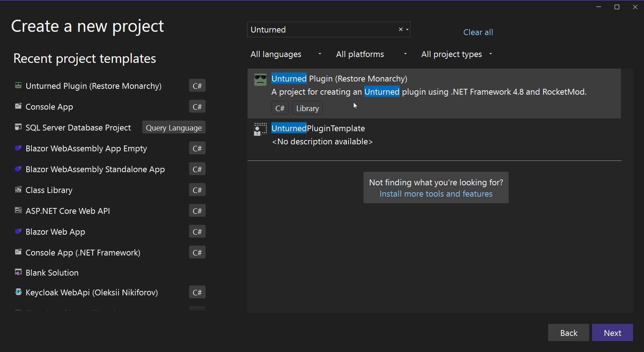
Task: Click the Blank Solution template icon
Action: pos(18,272)
